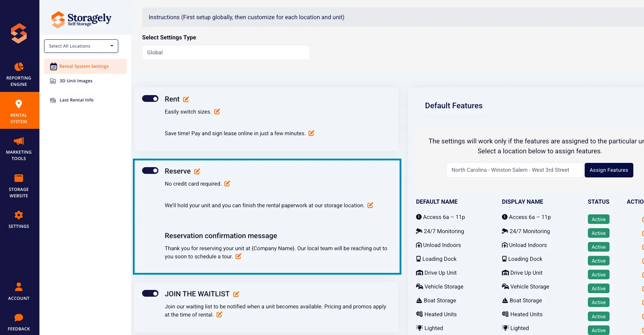644x335 pixels.
Task: Edit the 'We'll hold your unit' text
Action: point(370,205)
